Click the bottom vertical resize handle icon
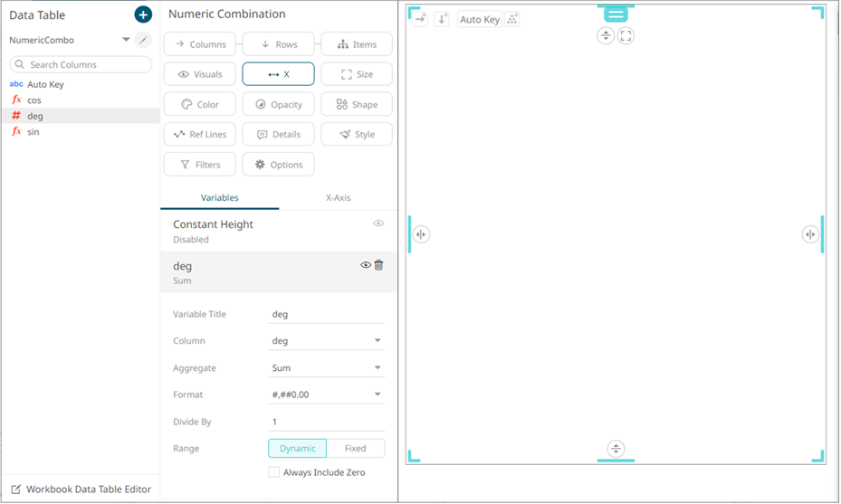Screen dimensions: 841x504 pyautogui.click(x=616, y=449)
